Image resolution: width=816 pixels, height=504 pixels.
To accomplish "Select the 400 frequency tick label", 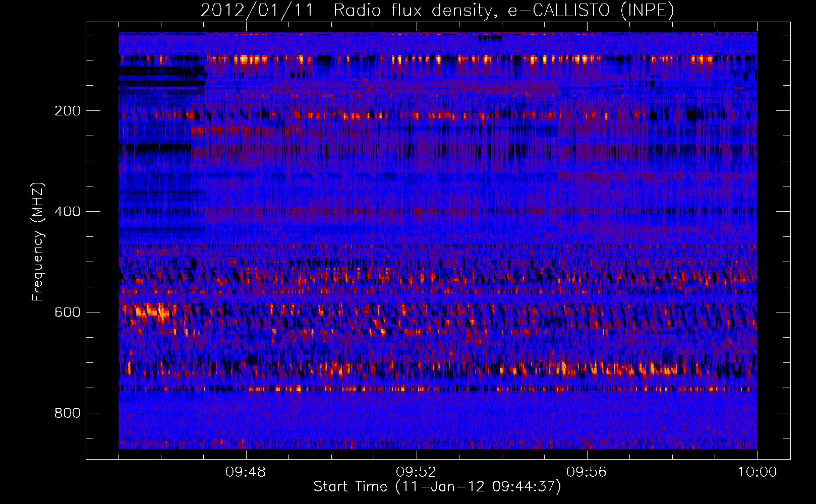I will pos(68,212).
